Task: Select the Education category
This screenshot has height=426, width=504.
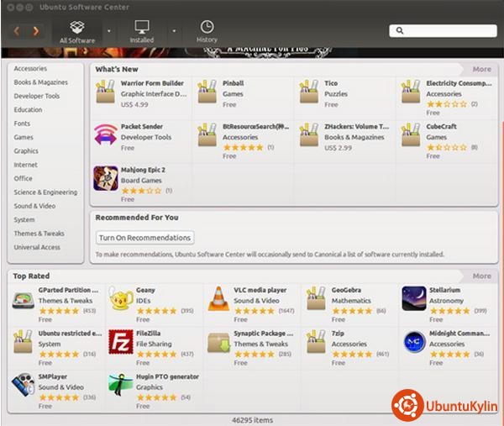Action: tap(28, 109)
